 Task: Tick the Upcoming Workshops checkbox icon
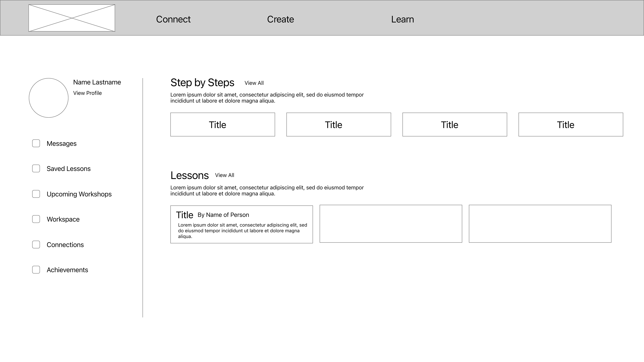pos(36,194)
